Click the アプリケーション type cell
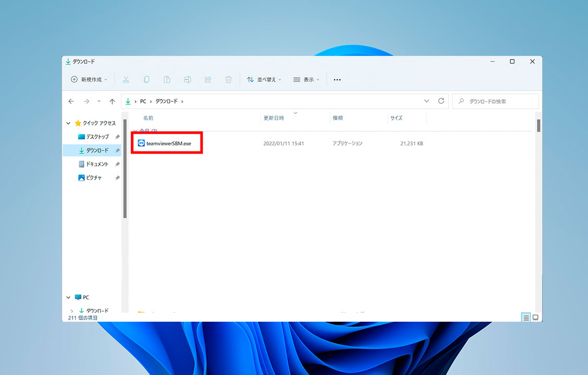The width and height of the screenshot is (588, 375). tap(347, 143)
